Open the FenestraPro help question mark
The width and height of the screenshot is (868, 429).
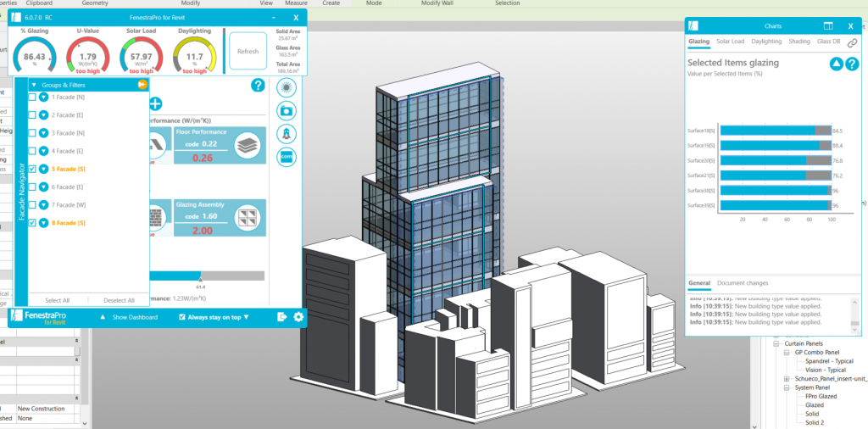[258, 86]
